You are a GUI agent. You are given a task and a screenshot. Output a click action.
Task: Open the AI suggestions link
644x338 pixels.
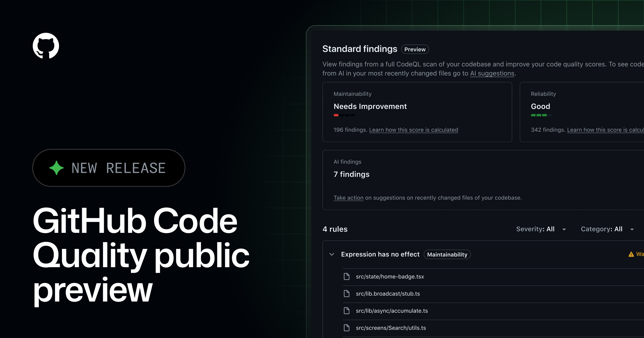click(x=492, y=74)
